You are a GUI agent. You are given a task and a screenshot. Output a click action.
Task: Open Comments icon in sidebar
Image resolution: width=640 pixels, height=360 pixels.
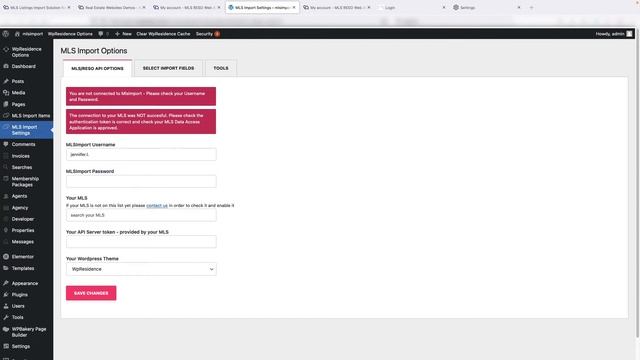[6, 144]
